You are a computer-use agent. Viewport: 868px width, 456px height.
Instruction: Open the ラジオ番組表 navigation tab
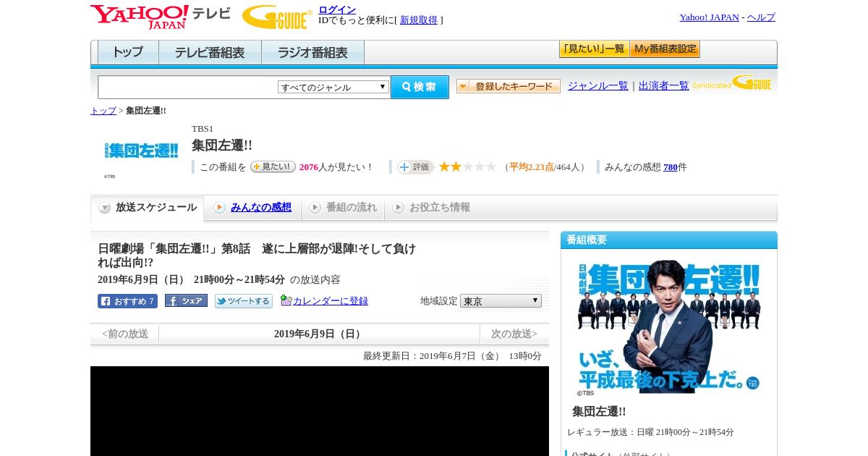(312, 53)
